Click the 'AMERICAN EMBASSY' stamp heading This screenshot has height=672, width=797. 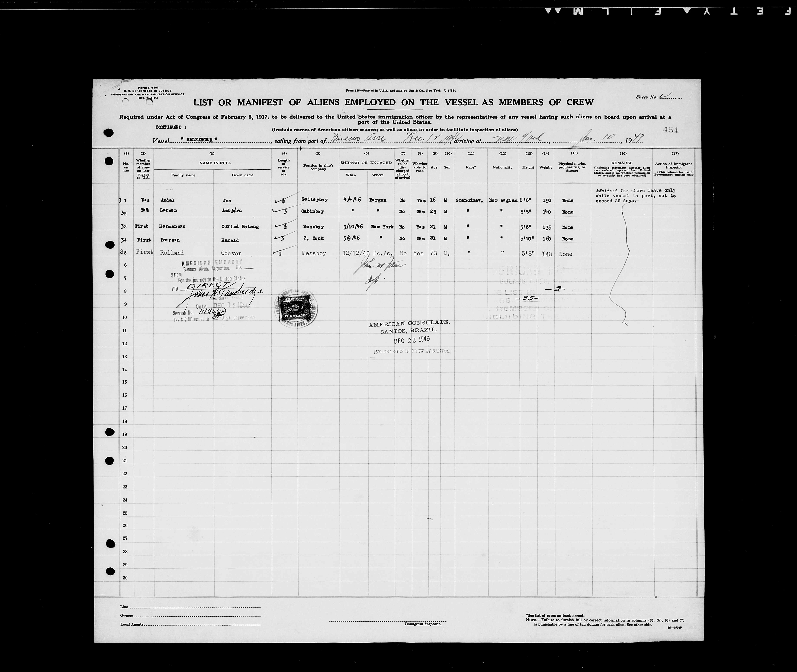[x=212, y=263]
